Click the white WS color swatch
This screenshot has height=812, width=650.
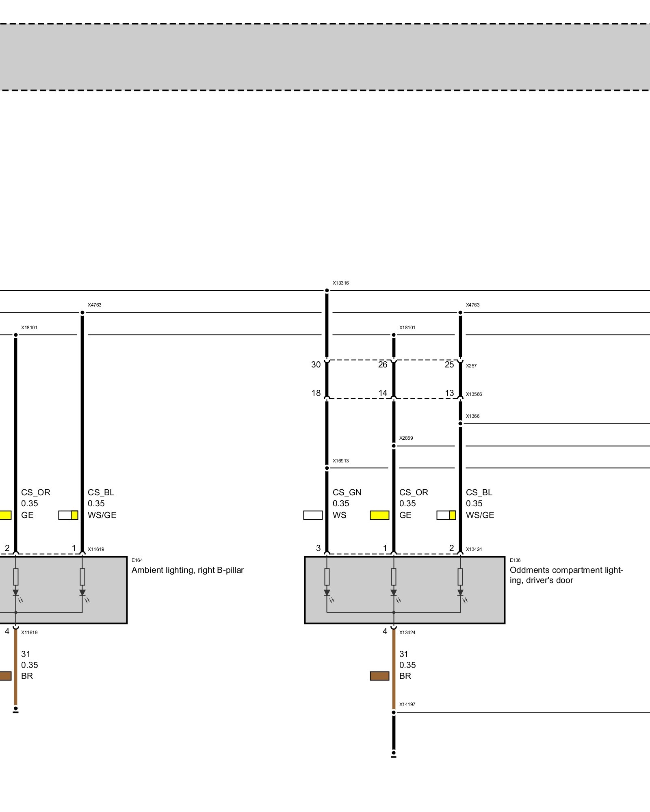313,515
